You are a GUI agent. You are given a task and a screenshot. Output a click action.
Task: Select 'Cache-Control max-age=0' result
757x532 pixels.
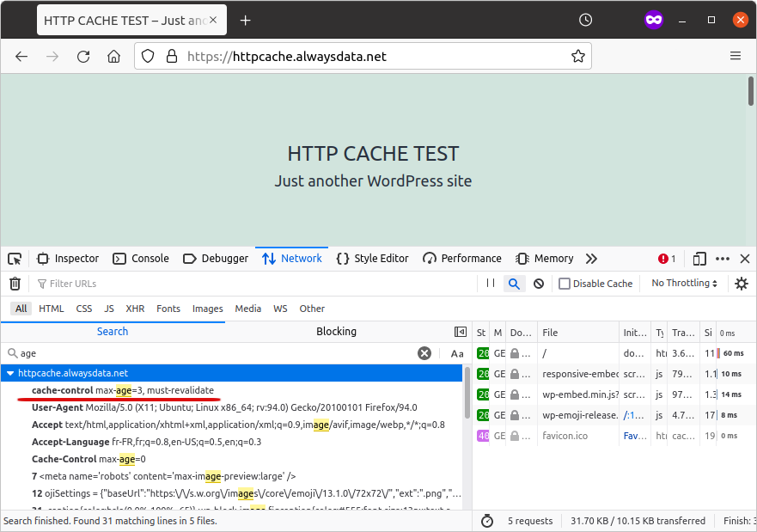232,459
